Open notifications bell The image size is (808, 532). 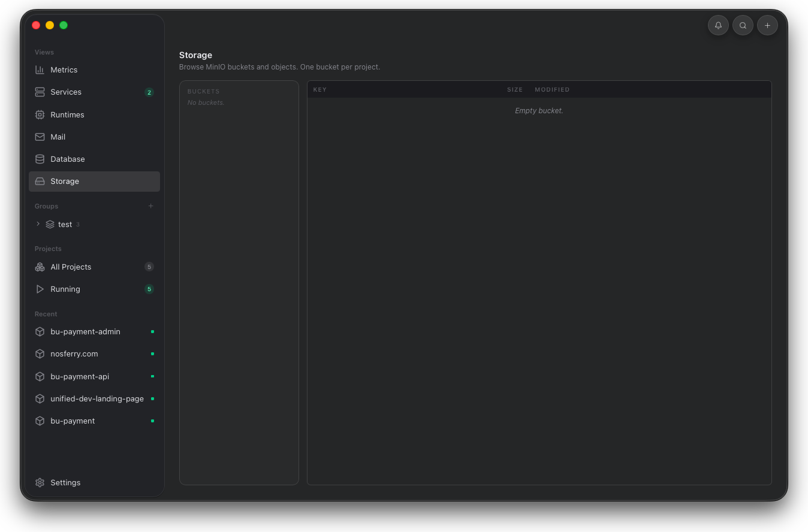tap(718, 25)
